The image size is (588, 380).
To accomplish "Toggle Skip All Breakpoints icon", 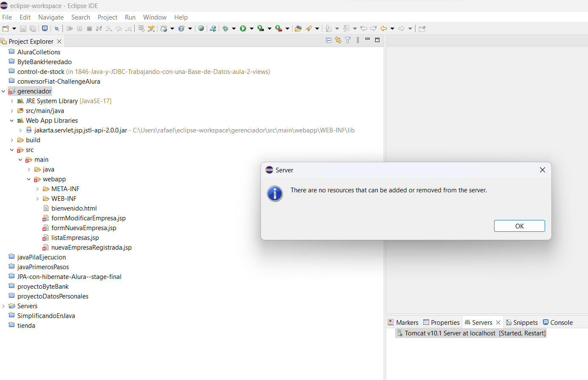I will (56, 28).
